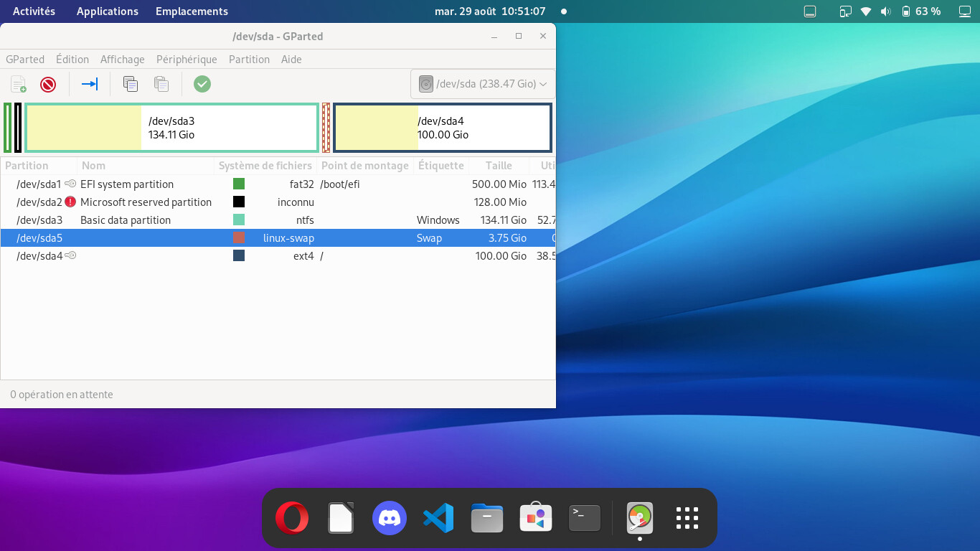This screenshot has height=551, width=980.
Task: Open the /dev/sda device selector dropdown
Action: (483, 84)
